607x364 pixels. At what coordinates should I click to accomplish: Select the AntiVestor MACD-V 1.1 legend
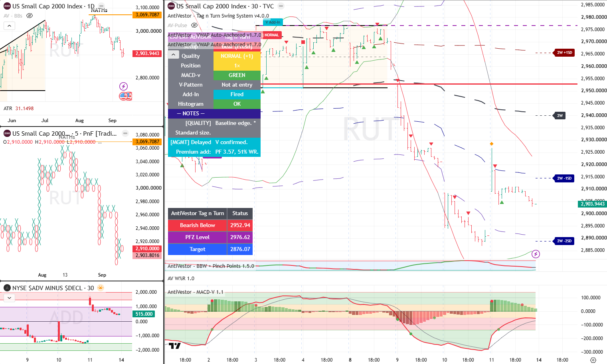pyautogui.click(x=196, y=292)
